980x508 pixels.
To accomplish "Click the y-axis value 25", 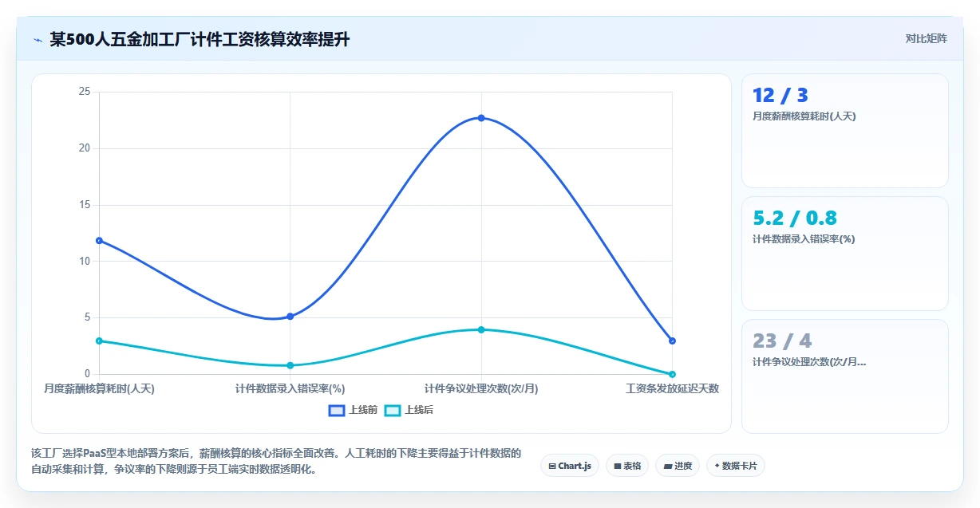I will click(x=85, y=92).
